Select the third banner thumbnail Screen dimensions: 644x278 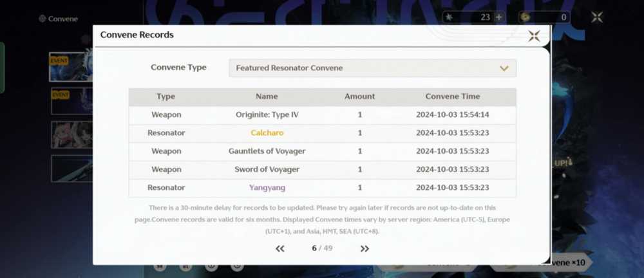(x=71, y=134)
